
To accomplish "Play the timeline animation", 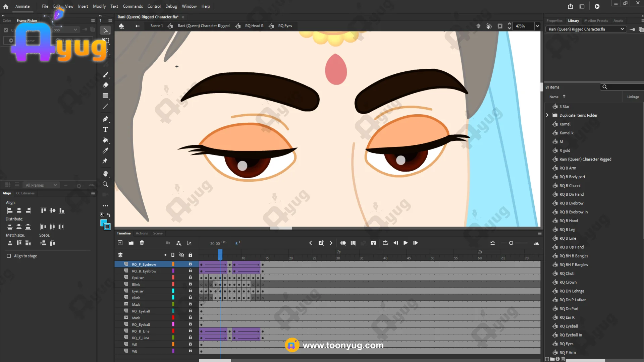I will coord(406,243).
